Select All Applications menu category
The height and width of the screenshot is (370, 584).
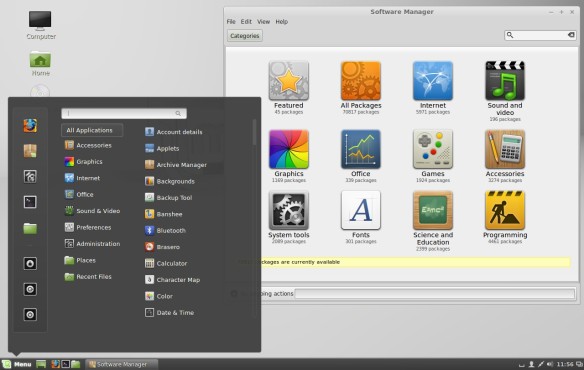[92, 130]
